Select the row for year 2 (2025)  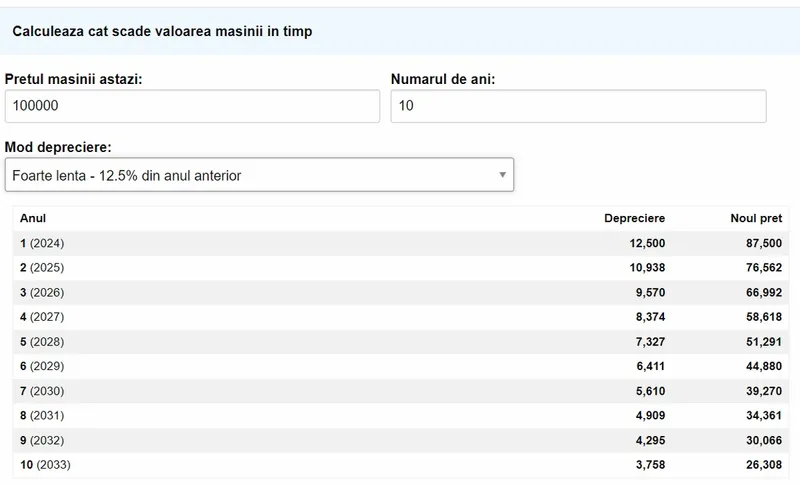point(401,268)
